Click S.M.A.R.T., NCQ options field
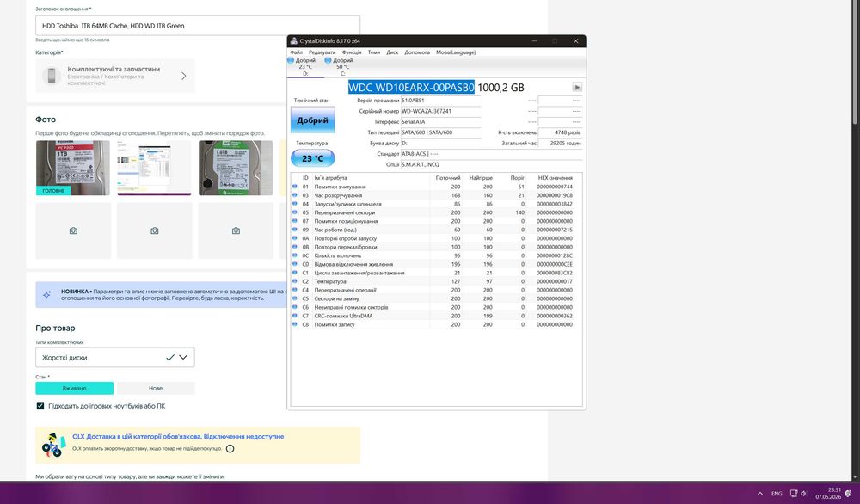The height and width of the screenshot is (504, 860). (x=491, y=164)
